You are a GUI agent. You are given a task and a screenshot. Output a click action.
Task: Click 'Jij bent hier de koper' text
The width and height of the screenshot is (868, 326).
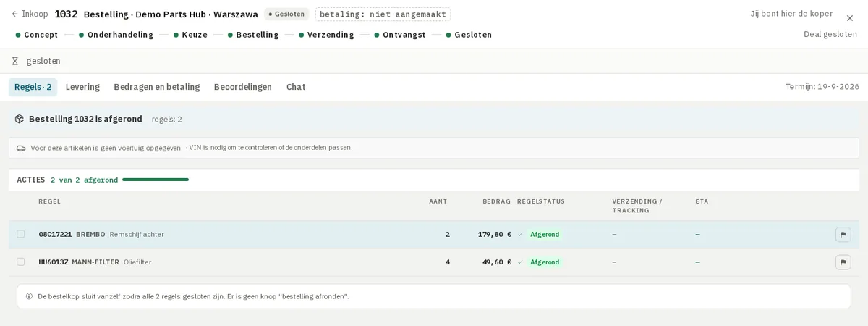point(791,14)
